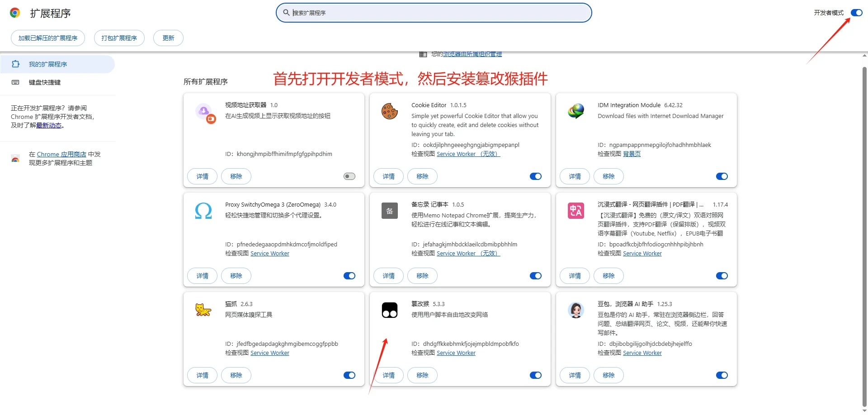This screenshot has width=868, height=415.
Task: Focus the 搜索扩展程序 search field
Action: coord(434,13)
